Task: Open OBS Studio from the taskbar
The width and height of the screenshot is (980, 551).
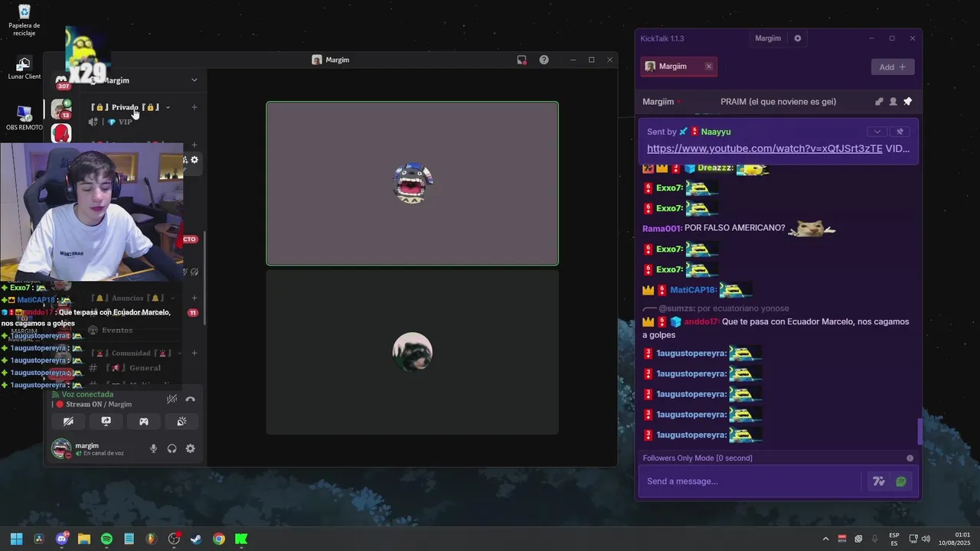Action: pyautogui.click(x=174, y=539)
